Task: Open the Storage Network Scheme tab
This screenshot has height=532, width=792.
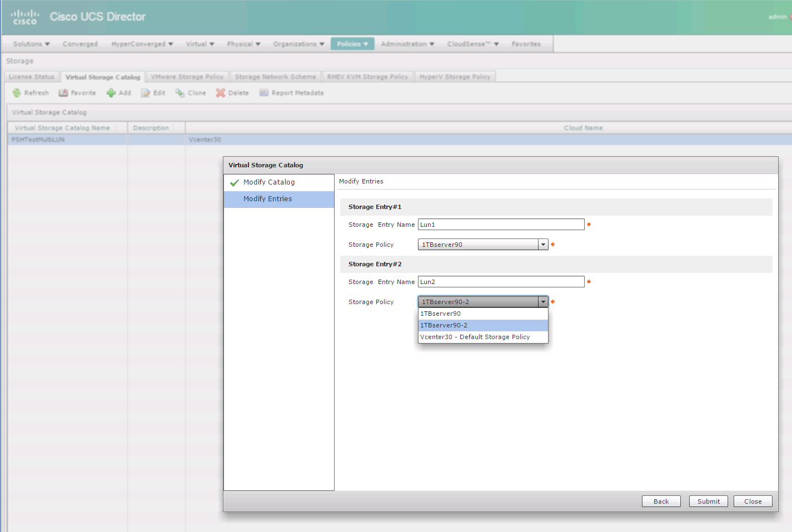Action: pos(275,77)
